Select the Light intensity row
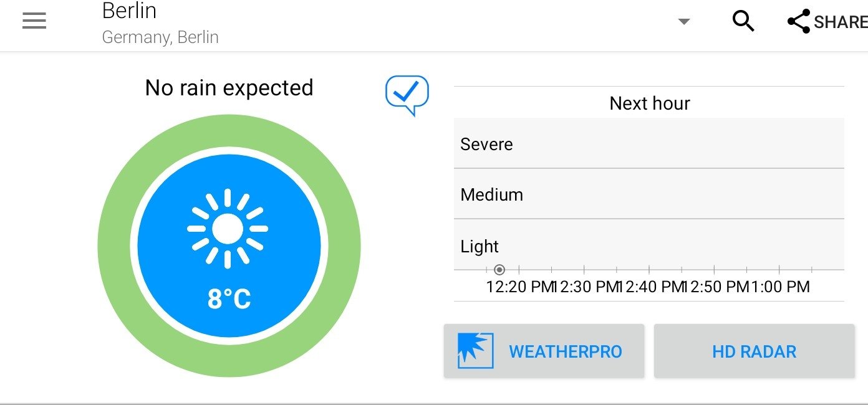This screenshot has width=868, height=405. (x=649, y=245)
